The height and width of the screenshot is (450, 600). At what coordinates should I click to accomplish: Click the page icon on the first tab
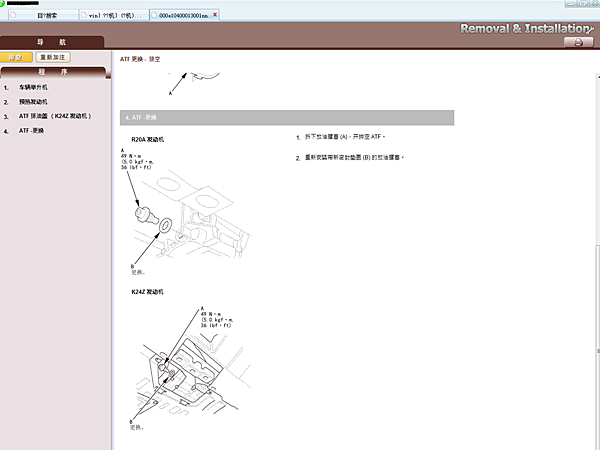coord(13,15)
